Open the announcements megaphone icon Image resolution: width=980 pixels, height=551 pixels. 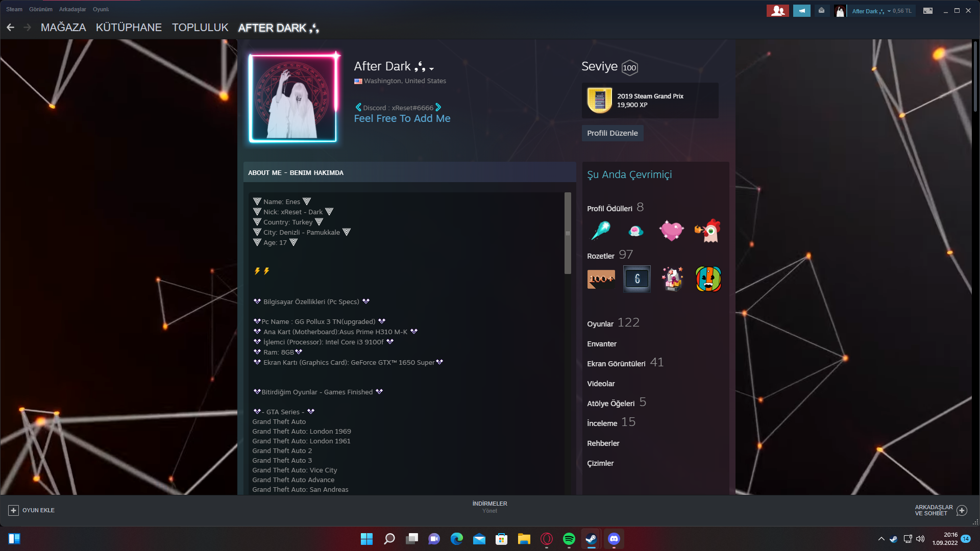tap(801, 11)
